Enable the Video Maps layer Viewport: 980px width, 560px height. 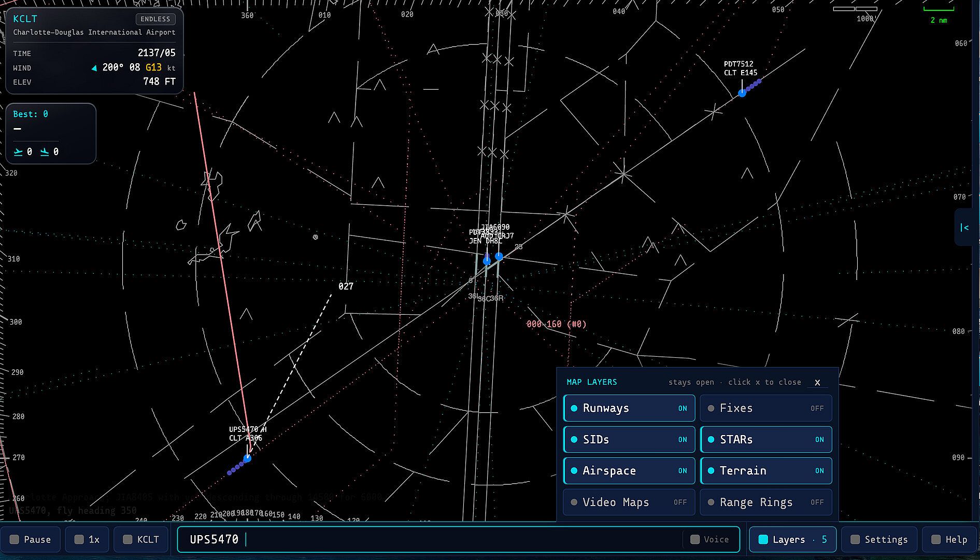click(x=629, y=502)
